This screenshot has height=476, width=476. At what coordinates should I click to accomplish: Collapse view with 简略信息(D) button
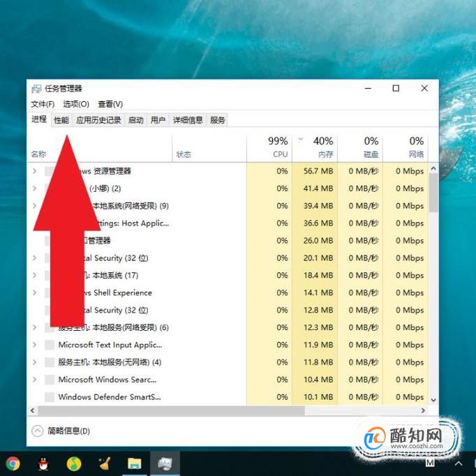coord(61,431)
